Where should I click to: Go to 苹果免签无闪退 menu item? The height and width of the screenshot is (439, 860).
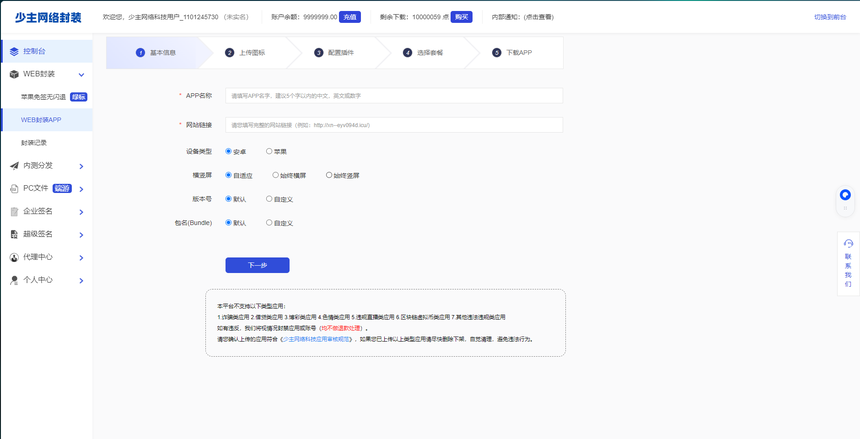pos(44,97)
